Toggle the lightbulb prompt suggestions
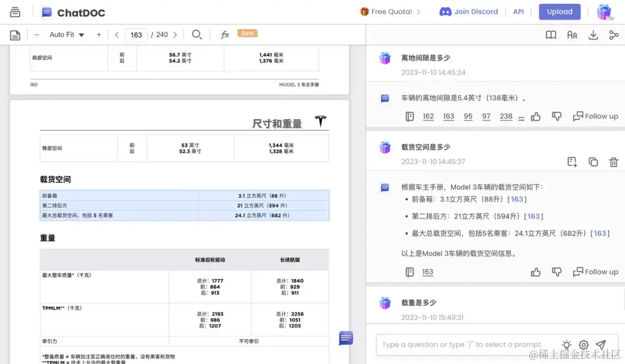 pyautogui.click(x=566, y=344)
